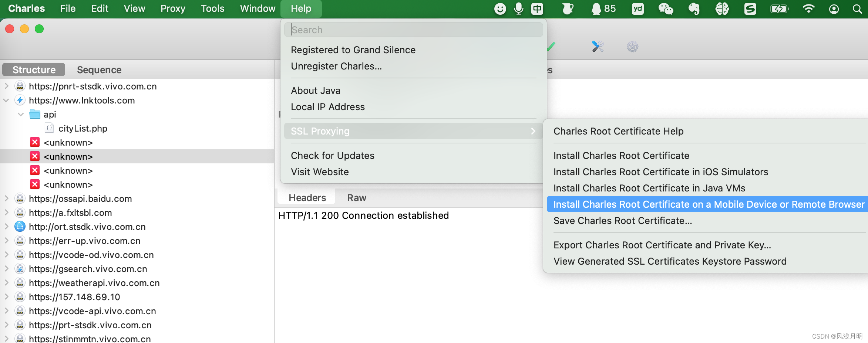The height and width of the screenshot is (343, 868).
Task: Click the notification bell icon showing 85
Action: click(x=603, y=9)
